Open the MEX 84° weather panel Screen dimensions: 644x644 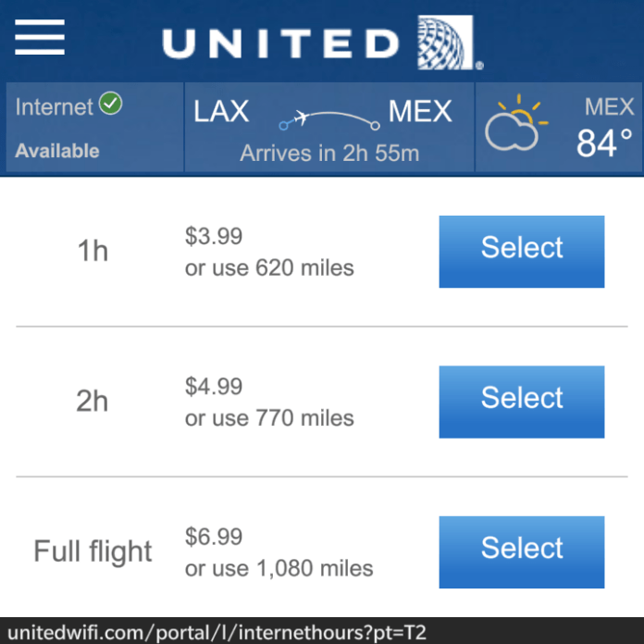[x=559, y=127]
